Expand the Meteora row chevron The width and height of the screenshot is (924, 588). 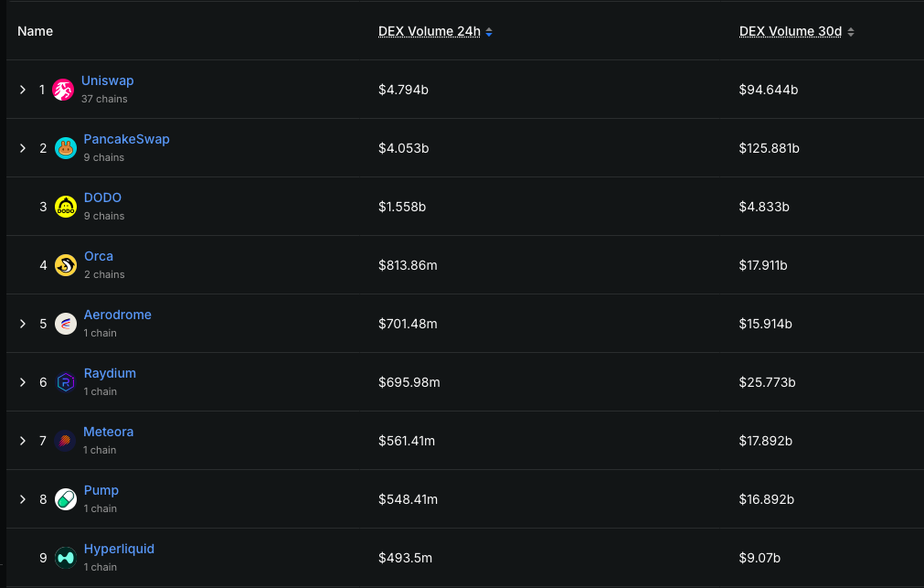(x=23, y=441)
